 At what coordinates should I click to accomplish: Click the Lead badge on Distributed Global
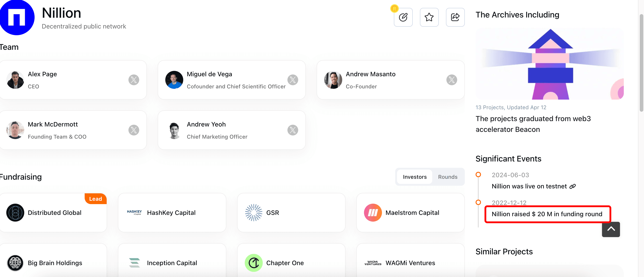coord(95,199)
